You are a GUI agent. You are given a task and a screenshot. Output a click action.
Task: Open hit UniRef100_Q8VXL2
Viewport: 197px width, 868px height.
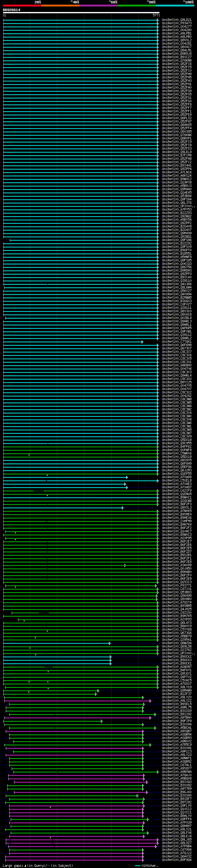(x=177, y=40)
